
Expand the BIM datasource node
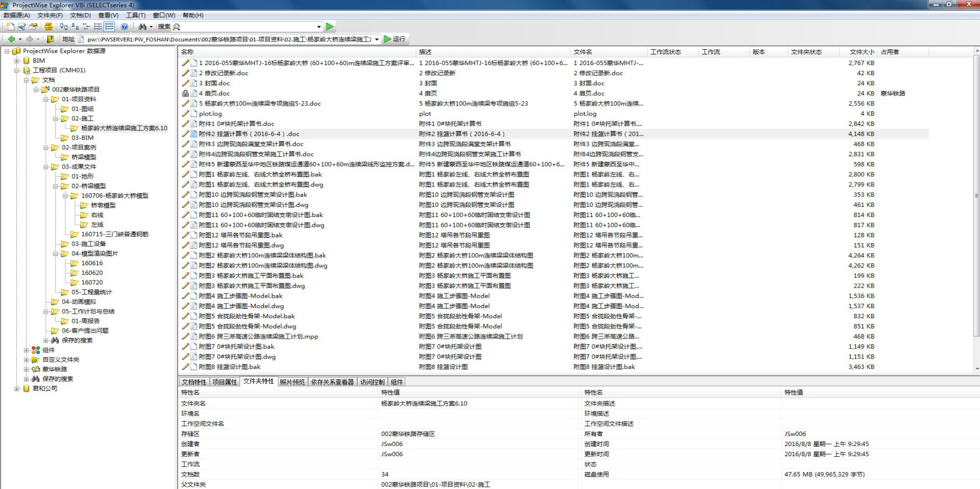16,60
